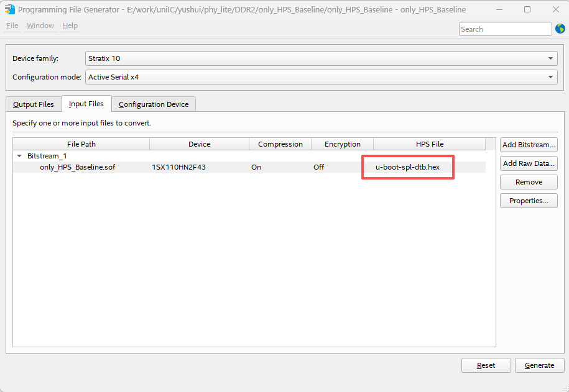Open the Configuration mode dropdown

click(x=321, y=77)
